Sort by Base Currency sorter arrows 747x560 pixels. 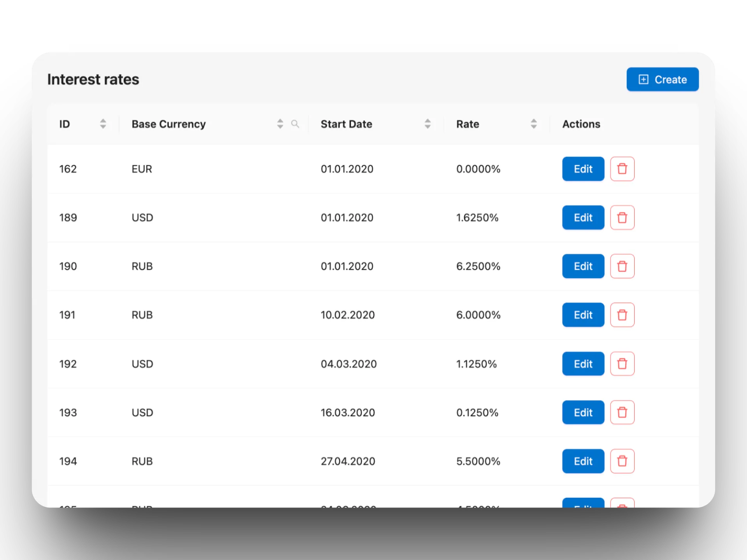coord(280,124)
